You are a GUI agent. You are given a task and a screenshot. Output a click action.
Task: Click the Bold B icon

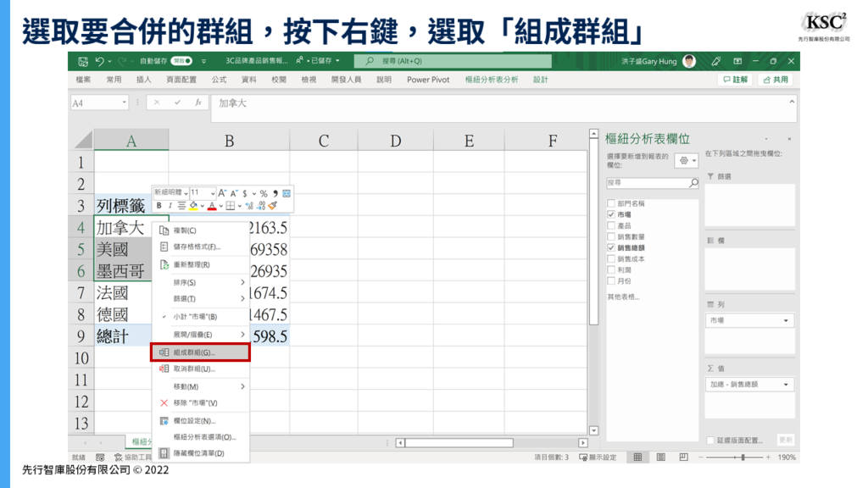pyautogui.click(x=159, y=206)
